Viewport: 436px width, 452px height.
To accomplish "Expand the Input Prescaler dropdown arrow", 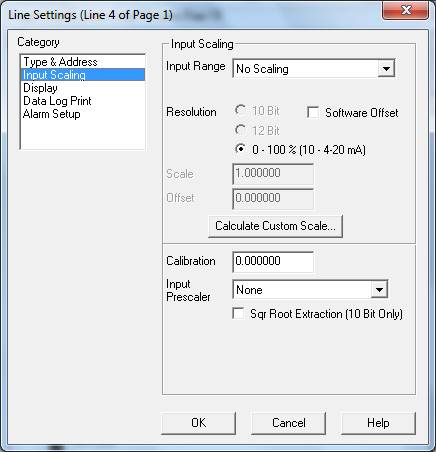I will (x=379, y=290).
